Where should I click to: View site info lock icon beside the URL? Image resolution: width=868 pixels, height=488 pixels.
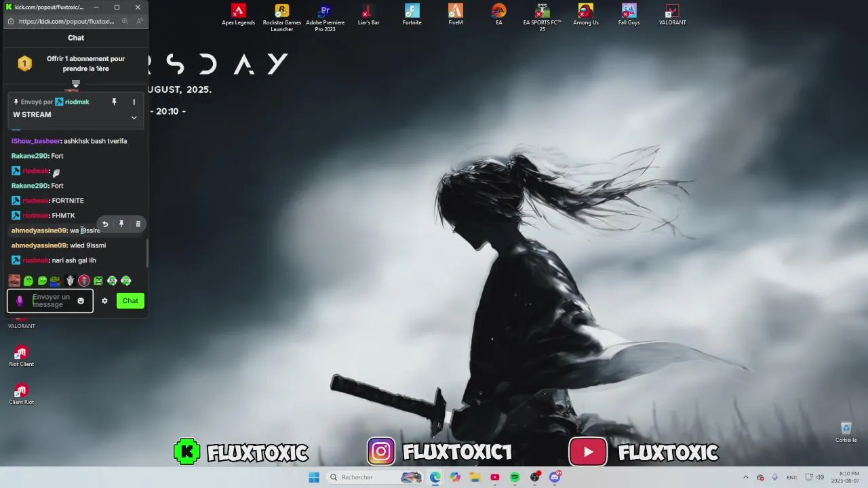point(11,21)
